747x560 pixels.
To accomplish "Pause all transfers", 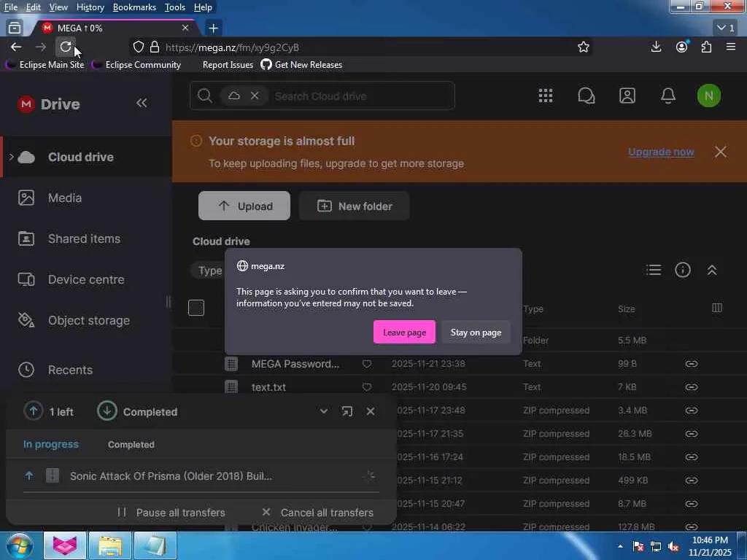I will 171,513.
